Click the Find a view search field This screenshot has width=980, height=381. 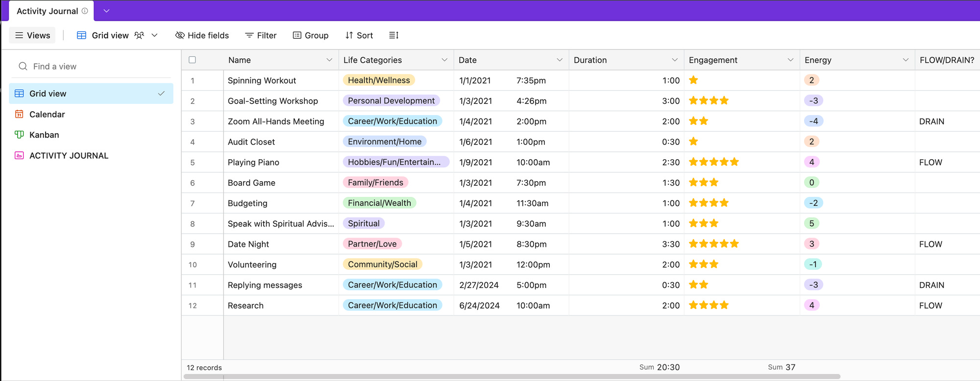pos(91,66)
